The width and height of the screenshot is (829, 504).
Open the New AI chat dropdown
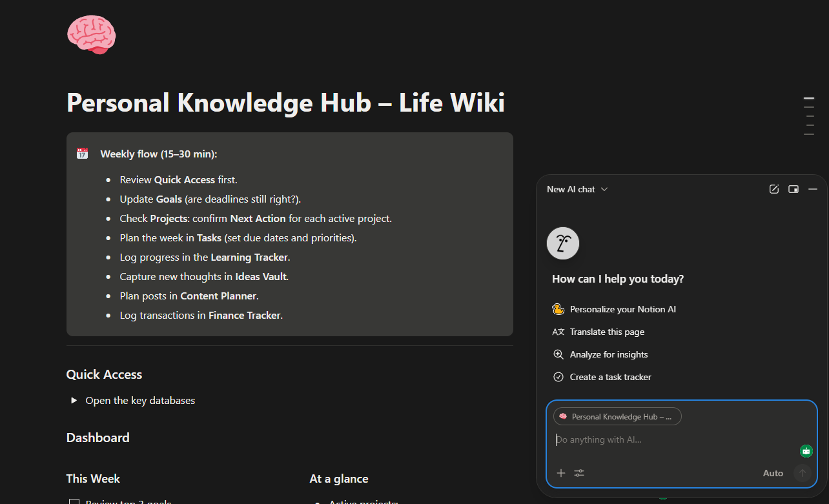577,189
